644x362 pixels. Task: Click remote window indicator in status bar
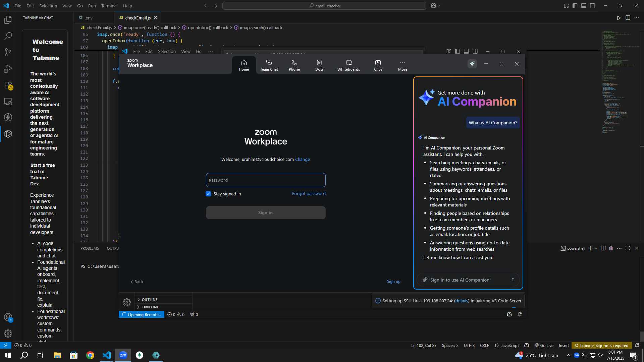(x=6, y=345)
